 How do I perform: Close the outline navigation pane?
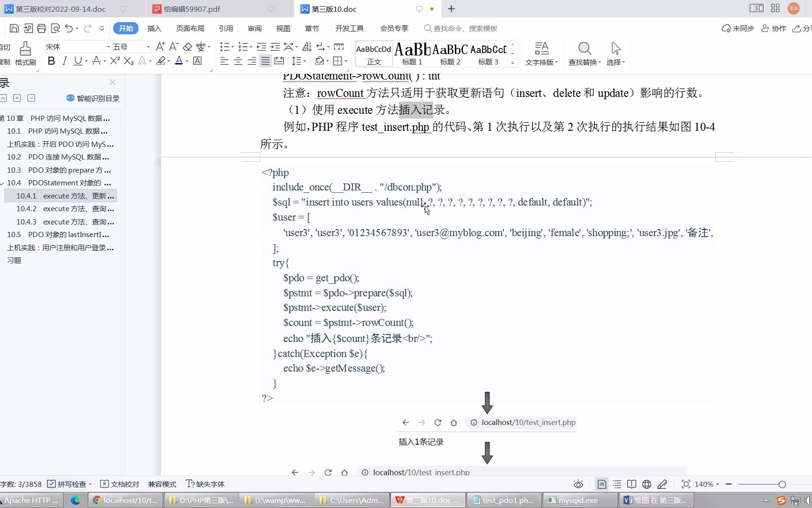tap(112, 82)
